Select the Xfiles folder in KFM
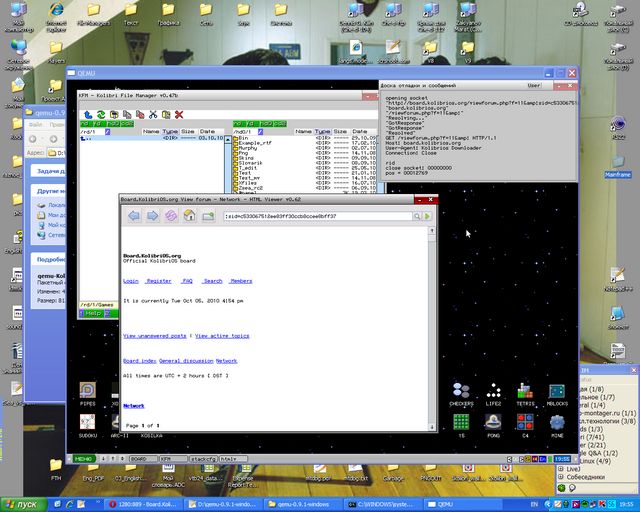640x512 pixels. [247, 183]
